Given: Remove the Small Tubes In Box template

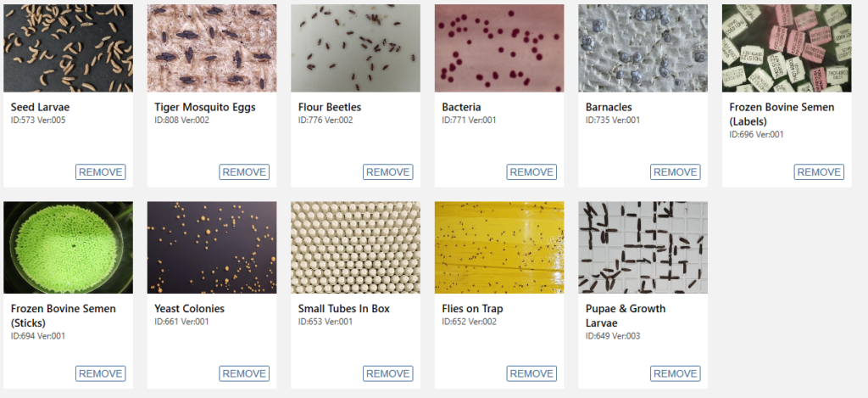Looking at the screenshot, I should pos(388,373).
